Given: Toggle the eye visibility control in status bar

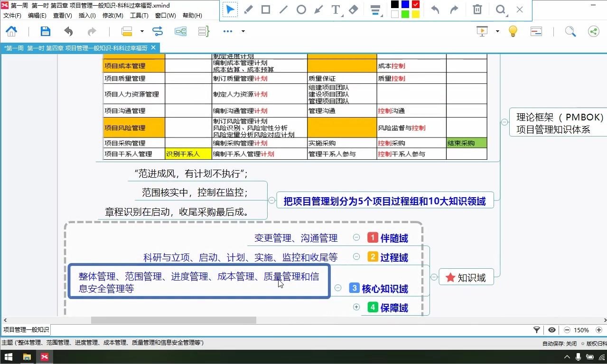Looking at the screenshot, I should point(551,329).
